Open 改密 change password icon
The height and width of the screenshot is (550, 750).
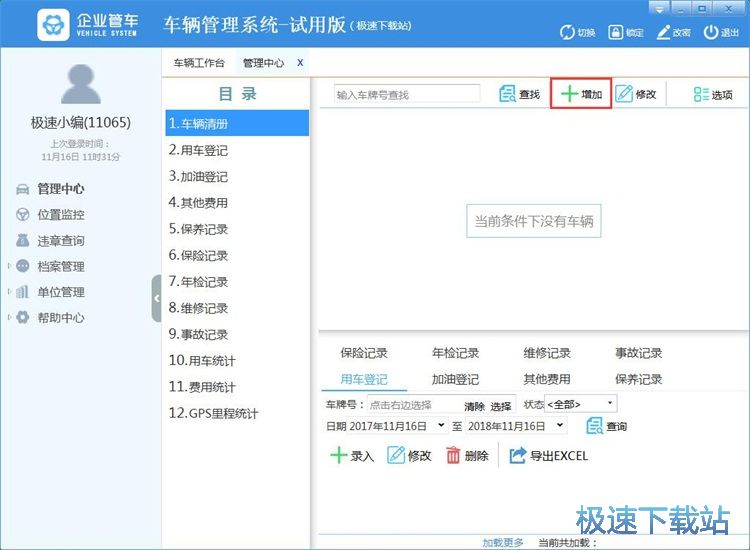(x=663, y=32)
